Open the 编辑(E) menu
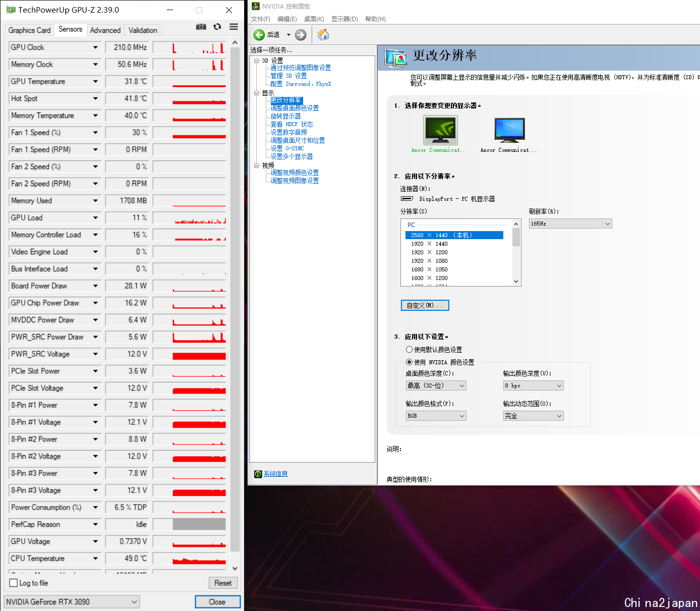 (x=287, y=19)
